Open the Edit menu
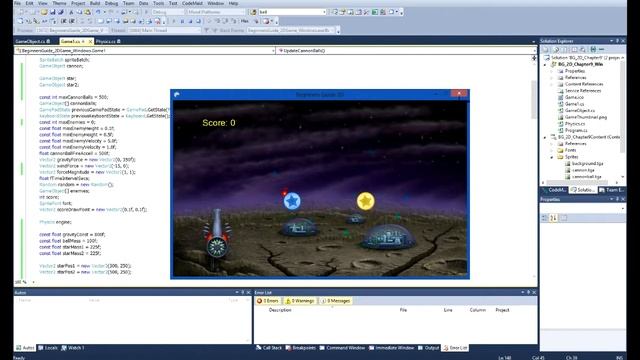Screen dimensions: 640x360 (29, 3)
